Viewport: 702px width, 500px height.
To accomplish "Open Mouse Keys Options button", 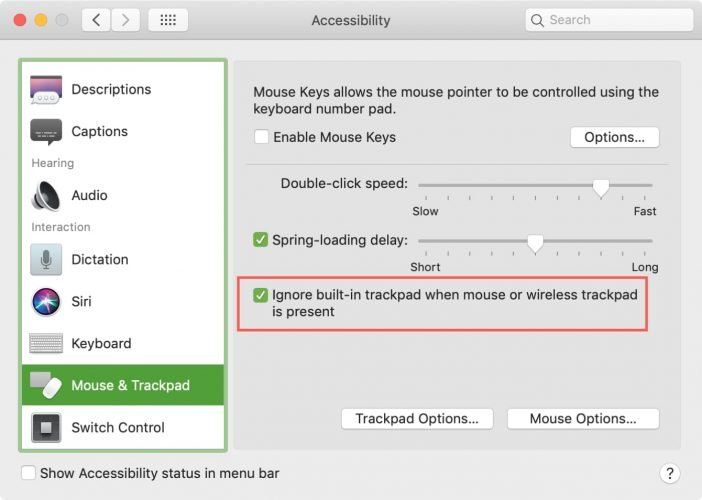I will 614,137.
